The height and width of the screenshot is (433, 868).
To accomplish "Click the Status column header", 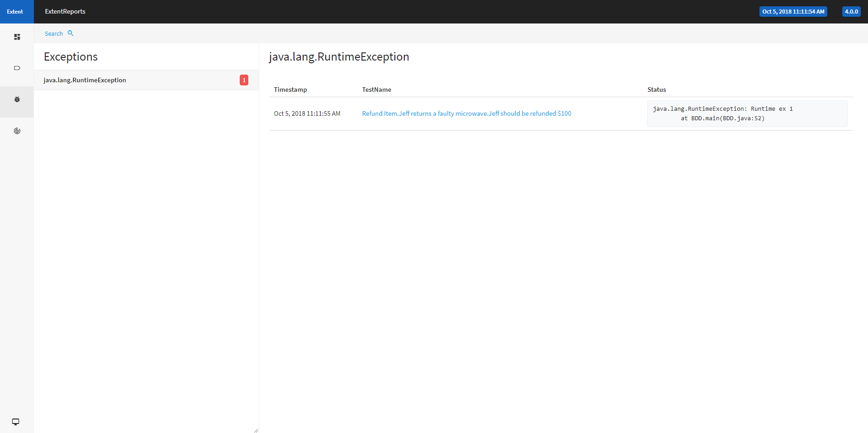I will coord(656,89).
